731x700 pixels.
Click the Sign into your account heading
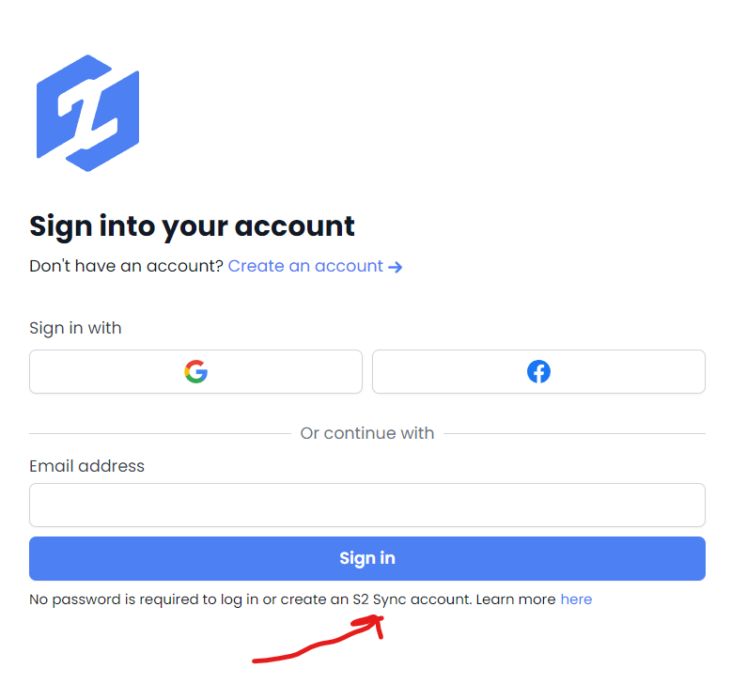click(192, 227)
